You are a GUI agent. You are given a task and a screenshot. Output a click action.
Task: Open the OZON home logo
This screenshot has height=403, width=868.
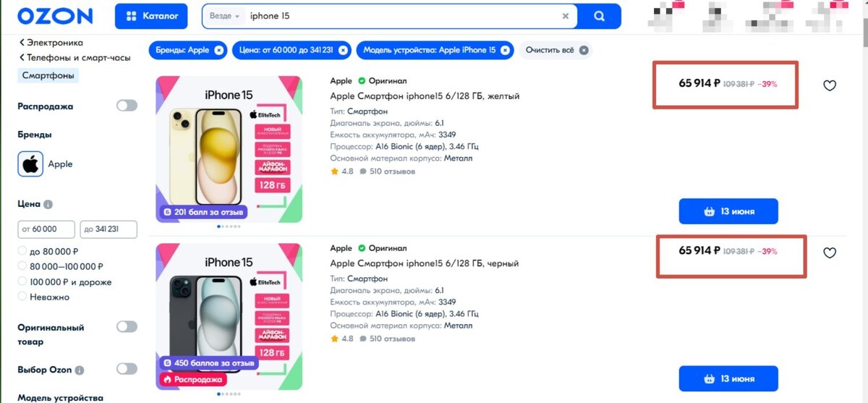[55, 16]
